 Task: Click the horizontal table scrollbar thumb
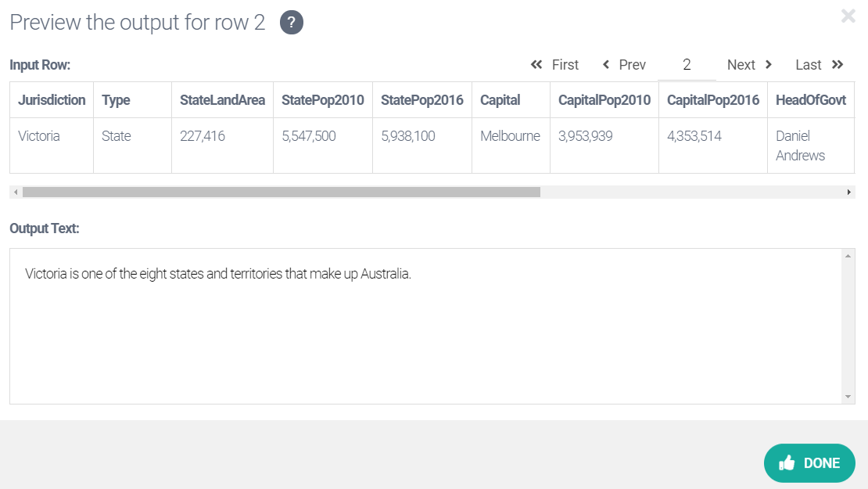tap(282, 192)
